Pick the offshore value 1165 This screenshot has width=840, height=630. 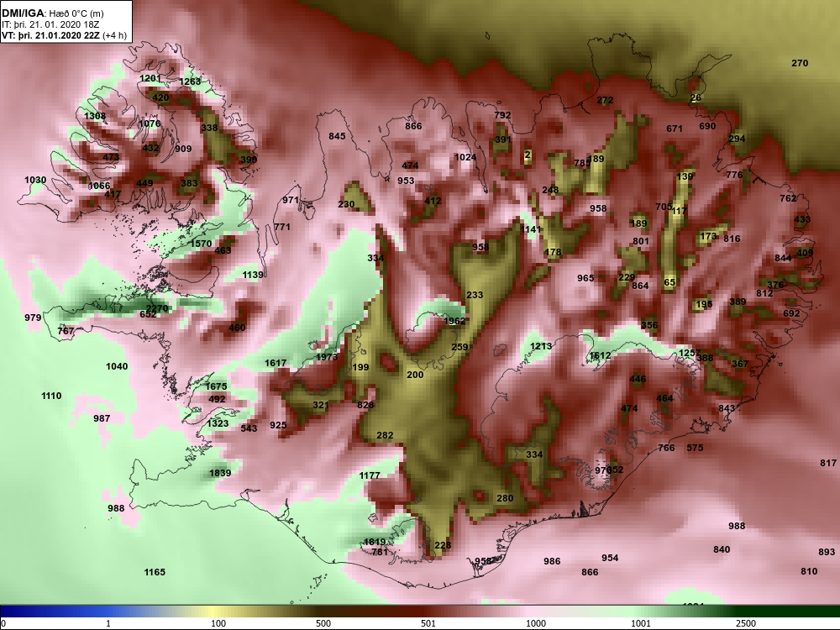pyautogui.click(x=155, y=572)
